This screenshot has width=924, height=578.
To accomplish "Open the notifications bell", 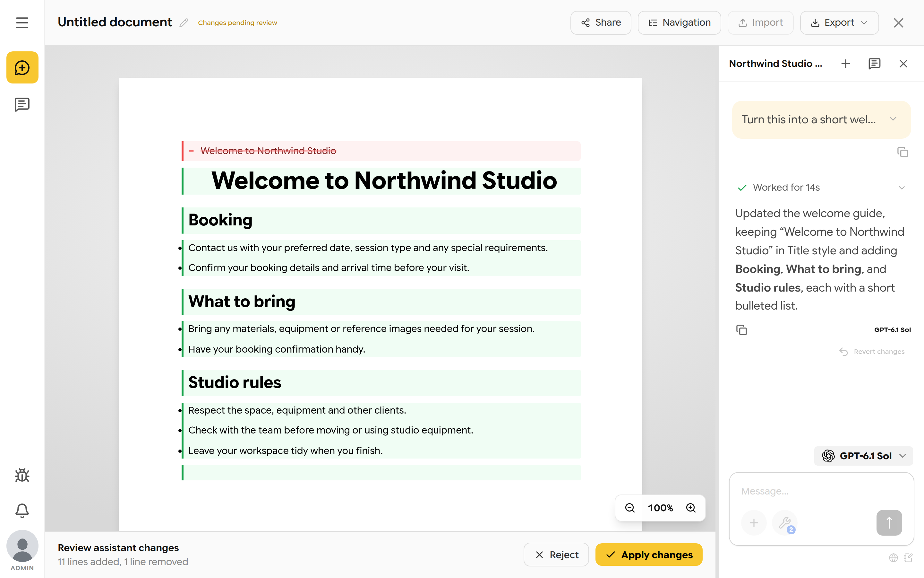I will click(22, 510).
